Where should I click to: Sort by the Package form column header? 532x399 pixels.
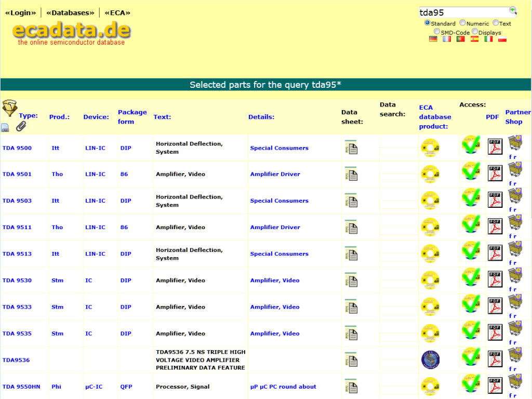tap(132, 117)
